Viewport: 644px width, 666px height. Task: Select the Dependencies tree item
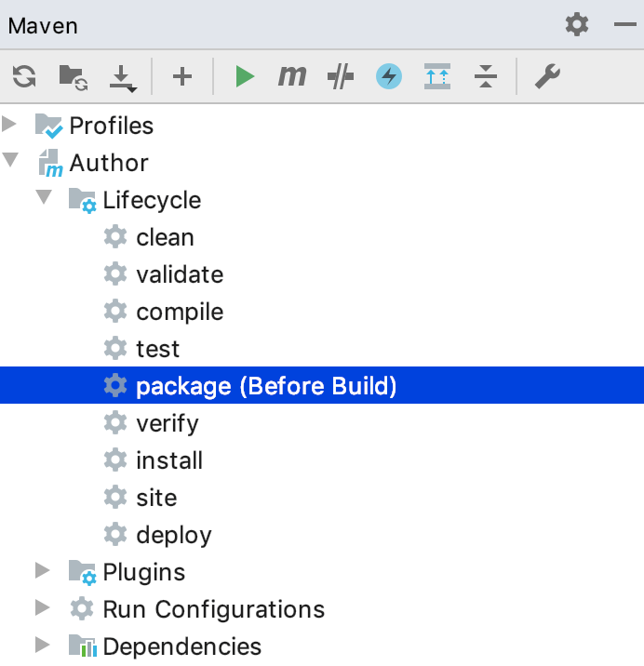point(181,646)
